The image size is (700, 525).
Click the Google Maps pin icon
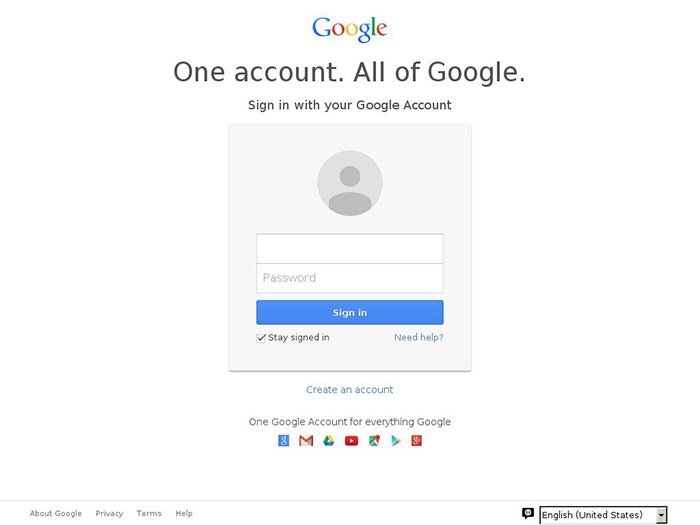(x=374, y=441)
